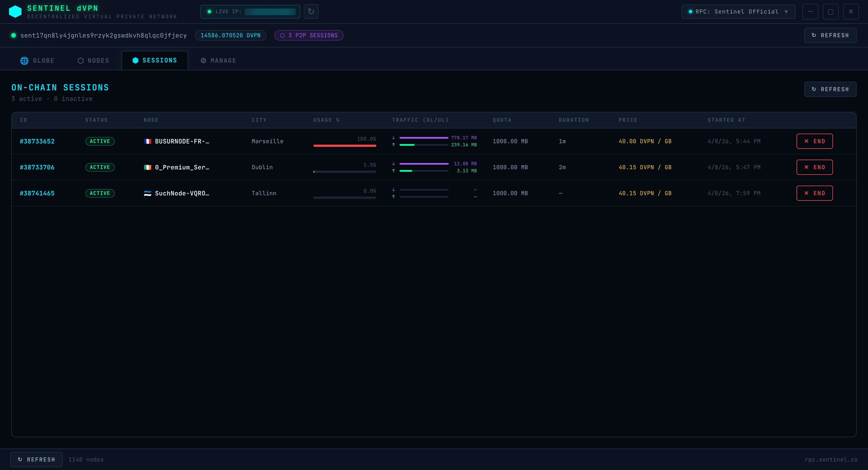This screenshot has width=868, height=470.
Task: Click the Irish flag beside 0_Premium_Ser
Action: point(147,167)
